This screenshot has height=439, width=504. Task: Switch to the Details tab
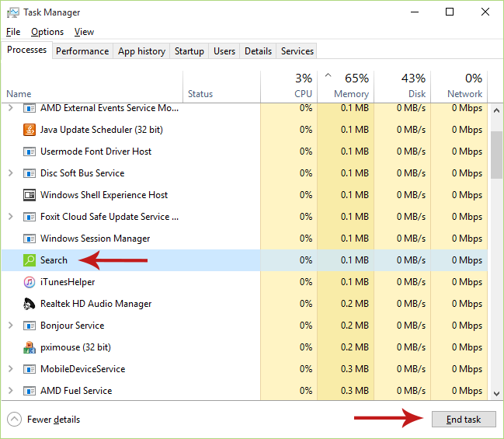point(258,51)
